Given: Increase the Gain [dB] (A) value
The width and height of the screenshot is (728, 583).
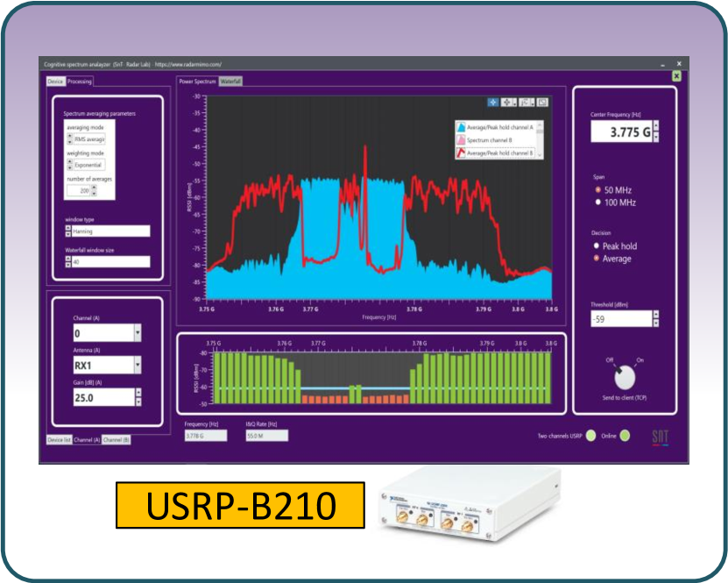Looking at the screenshot, I should point(138,393).
